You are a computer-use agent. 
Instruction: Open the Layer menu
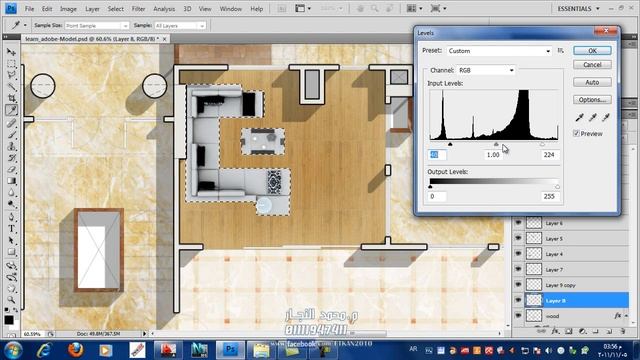click(x=92, y=9)
